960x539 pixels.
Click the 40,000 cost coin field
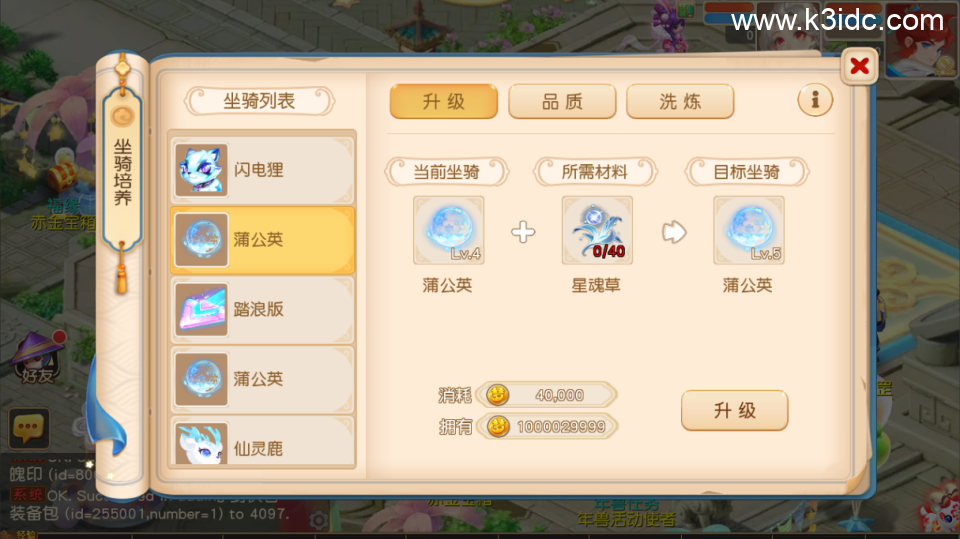click(x=547, y=395)
